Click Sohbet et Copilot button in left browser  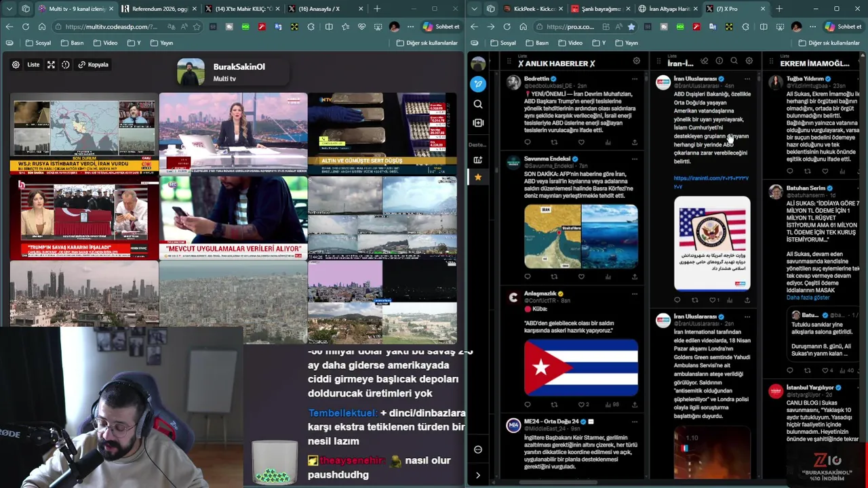point(441,26)
